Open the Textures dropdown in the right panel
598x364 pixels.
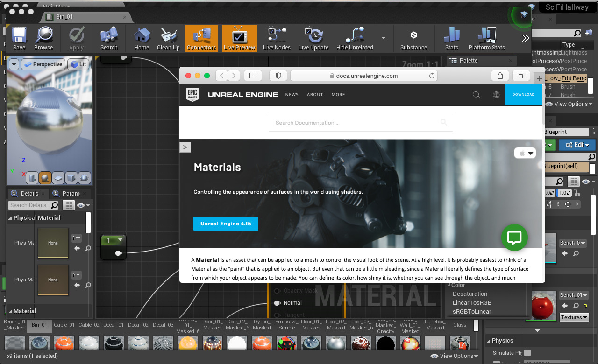574,317
